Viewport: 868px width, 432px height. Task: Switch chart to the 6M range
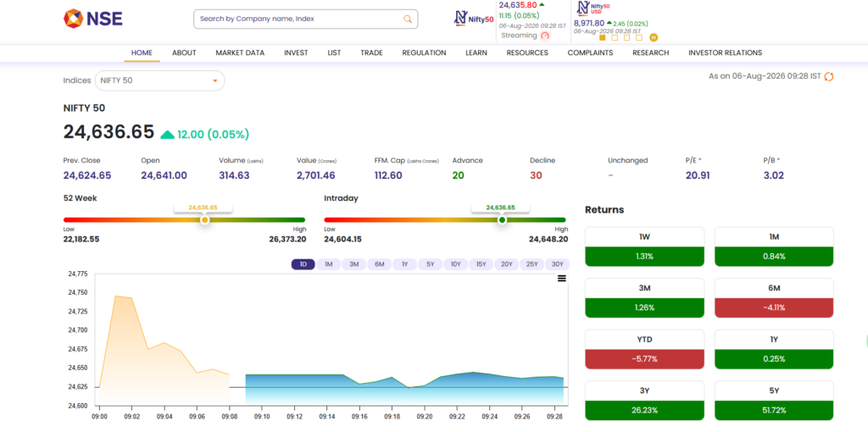(380, 264)
